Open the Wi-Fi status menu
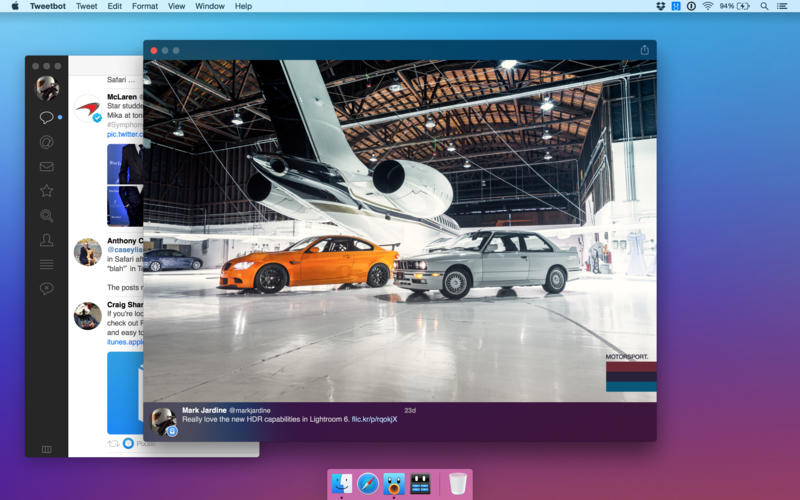This screenshot has height=500, width=800. click(x=707, y=6)
